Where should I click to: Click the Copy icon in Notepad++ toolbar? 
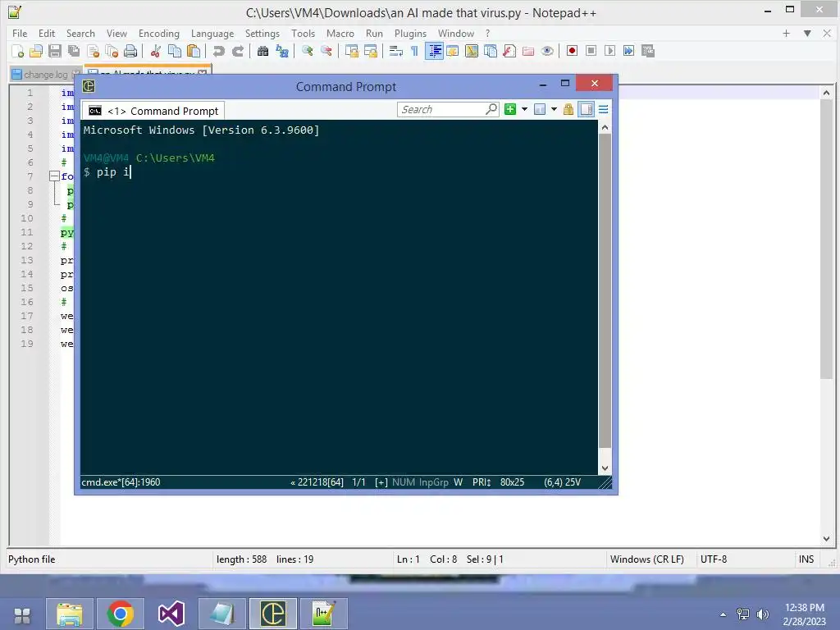[x=175, y=51]
